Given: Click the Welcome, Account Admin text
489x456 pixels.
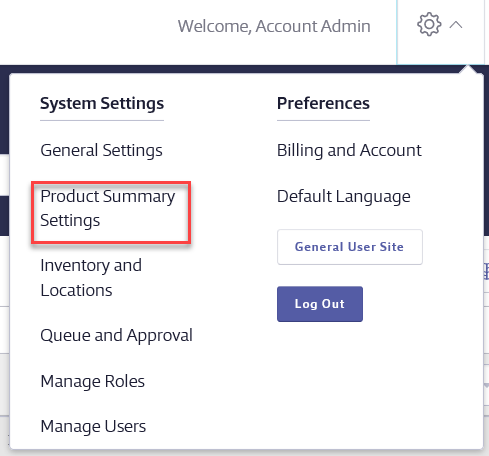Looking at the screenshot, I should click(274, 26).
